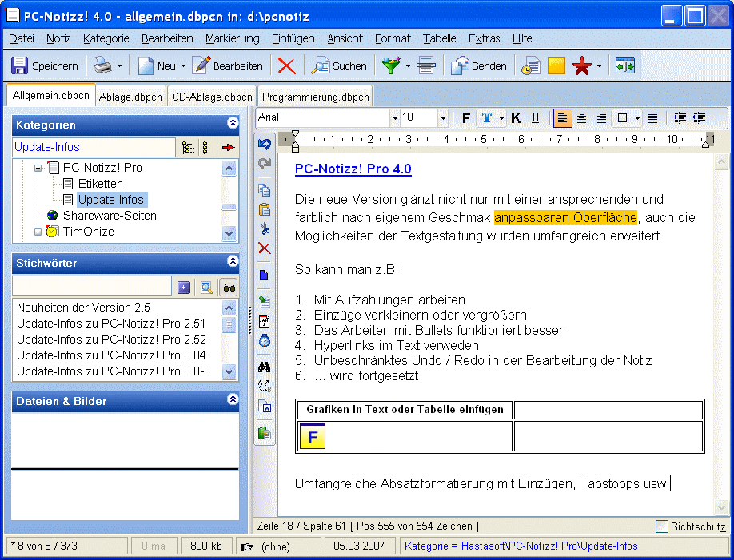Toggle bold formatting F button

(x=466, y=118)
